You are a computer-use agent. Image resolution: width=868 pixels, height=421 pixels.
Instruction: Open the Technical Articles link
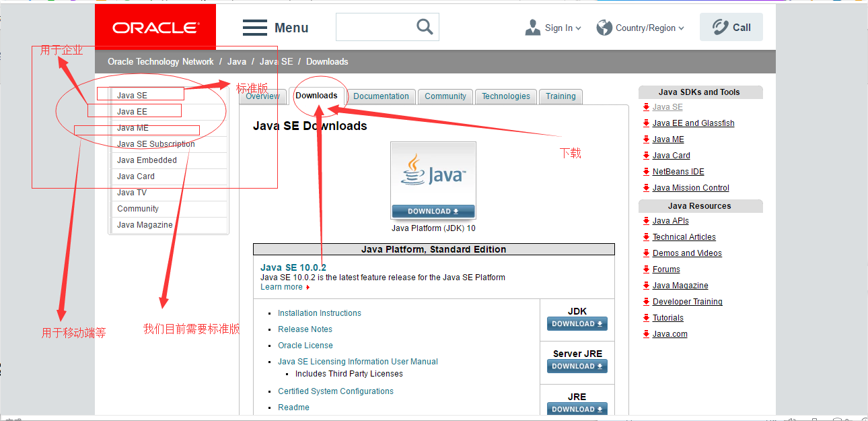pos(684,237)
